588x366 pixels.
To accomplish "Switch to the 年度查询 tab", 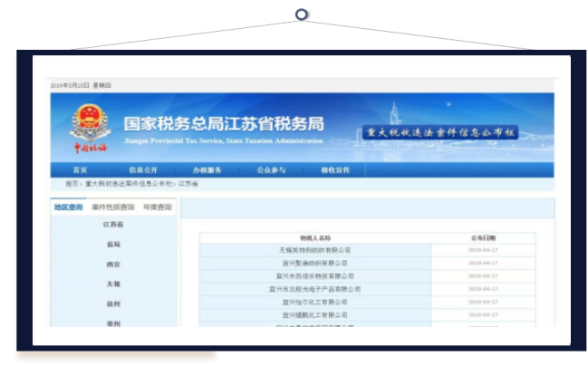I will coord(157,207).
